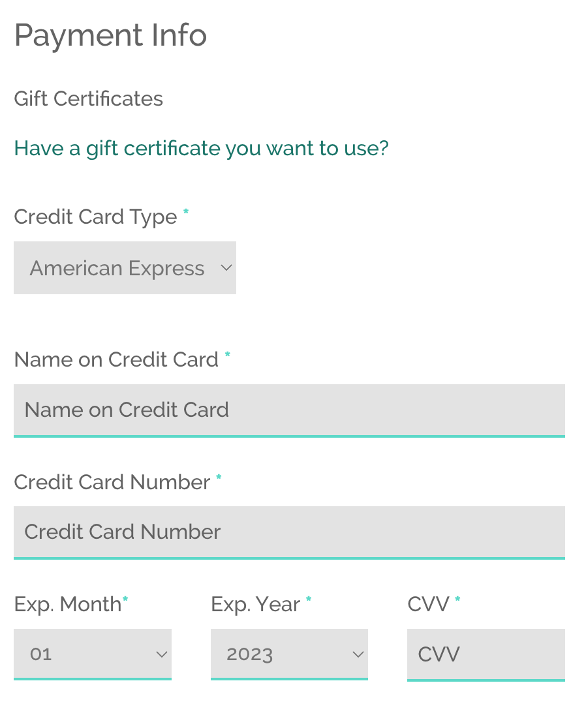Click the required asterisk beside Credit Card Type
Image resolution: width=586 pixels, height=728 pixels.
coord(186,213)
